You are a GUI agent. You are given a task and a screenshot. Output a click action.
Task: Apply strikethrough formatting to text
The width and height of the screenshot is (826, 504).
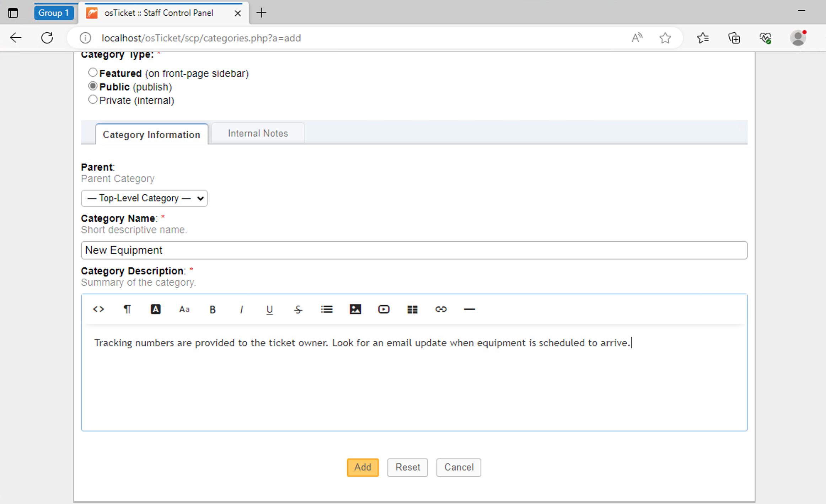coord(298,310)
